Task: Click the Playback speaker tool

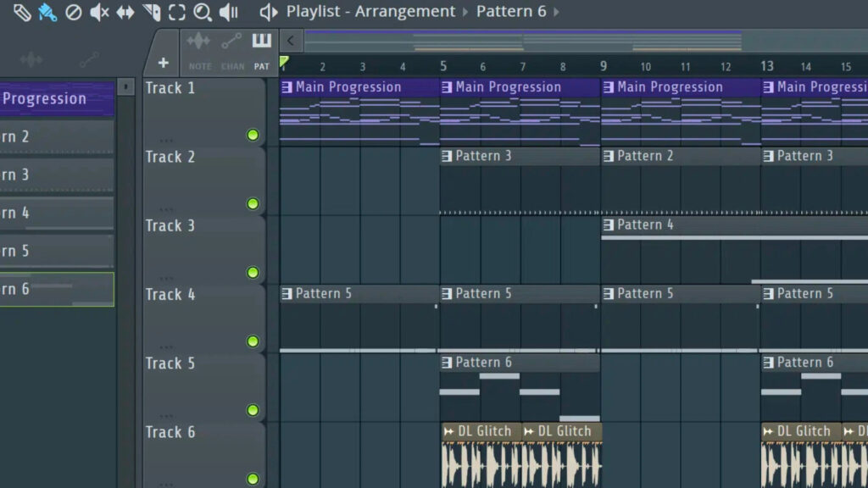Action: [x=228, y=12]
